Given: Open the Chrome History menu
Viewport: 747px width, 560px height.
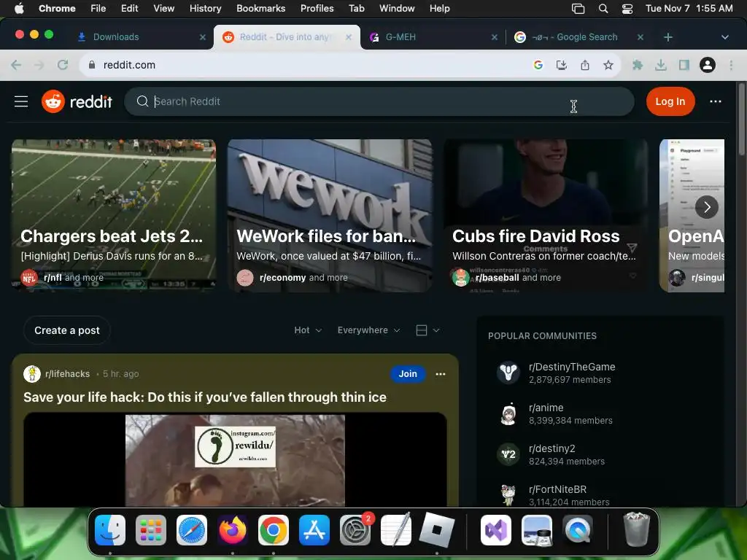Looking at the screenshot, I should pyautogui.click(x=205, y=9).
